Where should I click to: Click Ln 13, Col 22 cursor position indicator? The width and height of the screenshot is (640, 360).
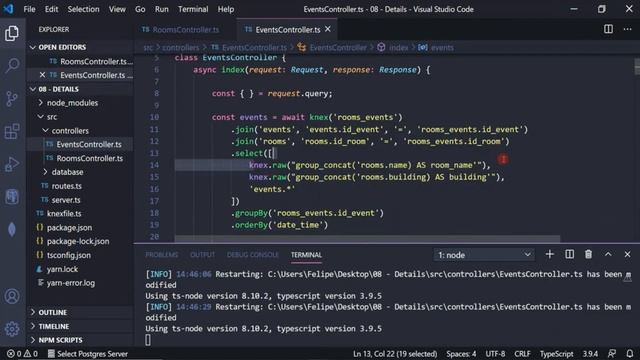[395, 354]
